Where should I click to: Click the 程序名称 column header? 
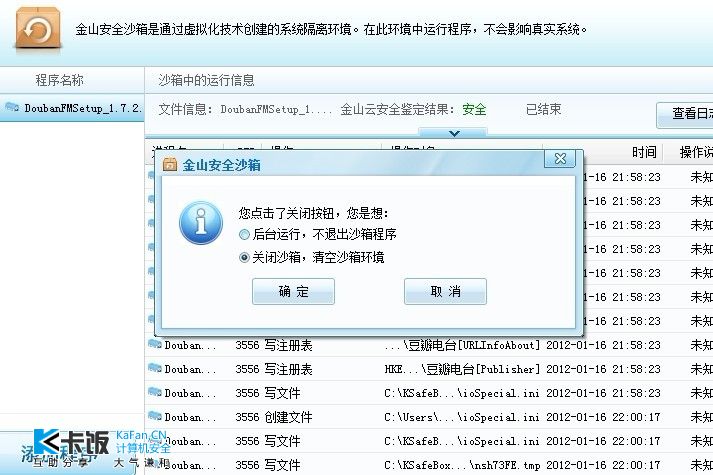(x=60, y=80)
